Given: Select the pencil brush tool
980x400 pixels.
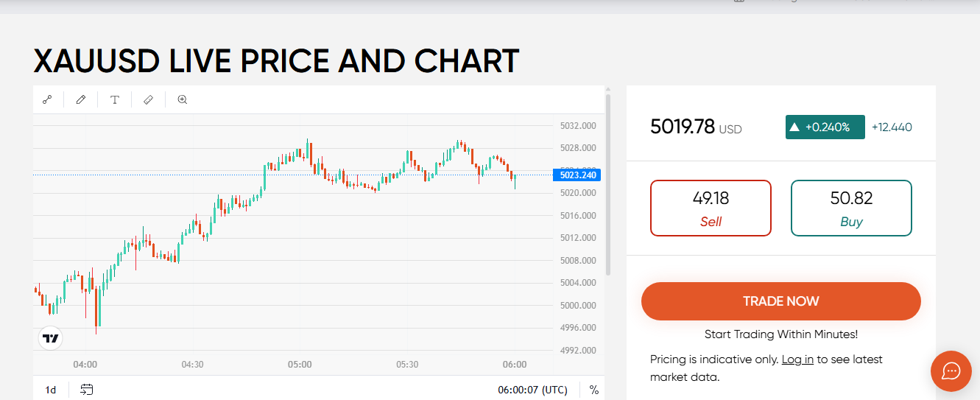Looking at the screenshot, I should click(81, 99).
